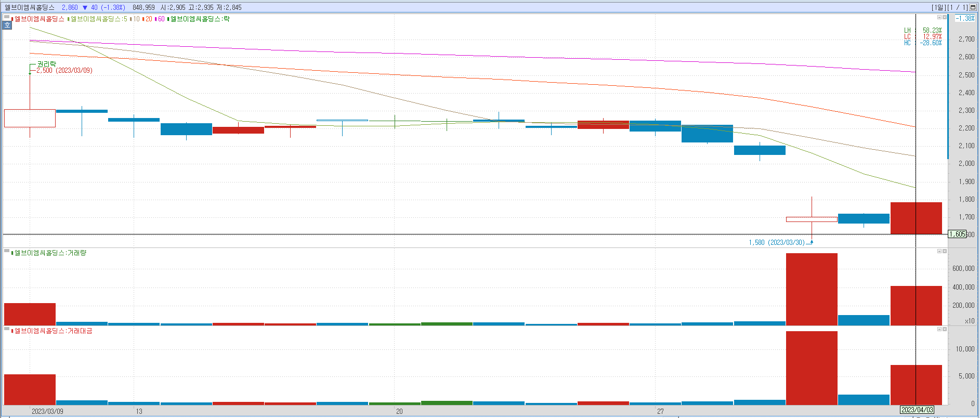Select the 거래대금 indicator label
980x418 pixels.
[x=53, y=331]
